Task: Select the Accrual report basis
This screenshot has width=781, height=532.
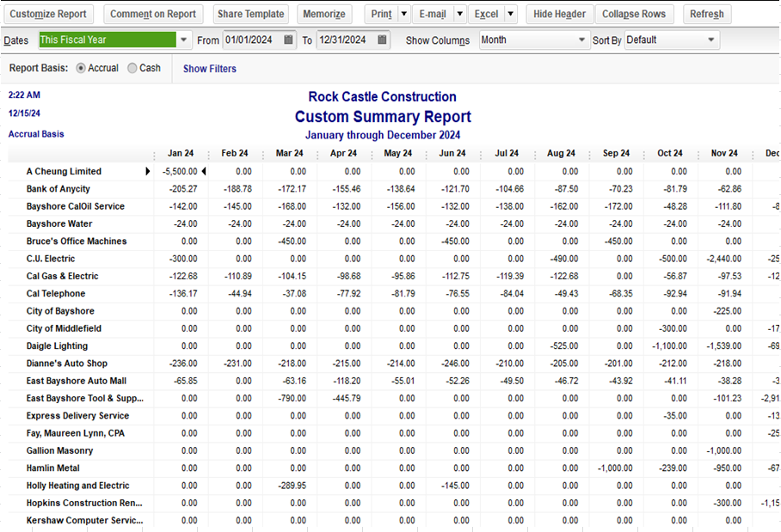Action: click(82, 69)
